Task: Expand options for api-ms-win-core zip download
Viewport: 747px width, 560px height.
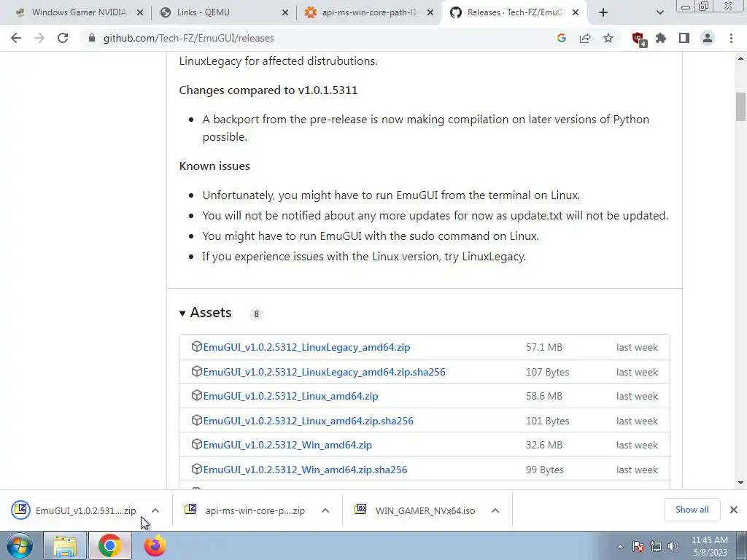Action: (x=325, y=510)
